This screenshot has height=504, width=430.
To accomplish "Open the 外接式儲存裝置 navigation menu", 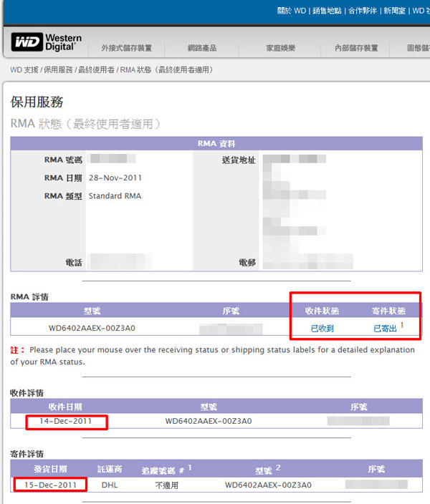I will [x=126, y=48].
